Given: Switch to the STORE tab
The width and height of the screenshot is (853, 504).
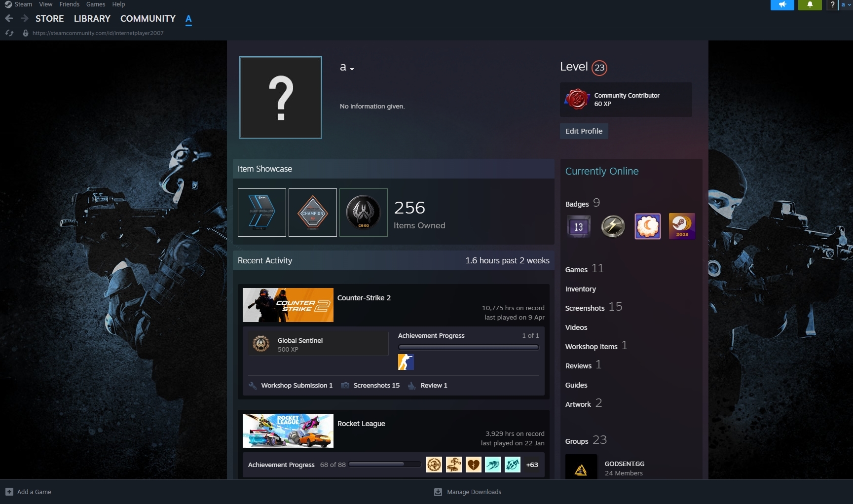Looking at the screenshot, I should tap(50, 19).
